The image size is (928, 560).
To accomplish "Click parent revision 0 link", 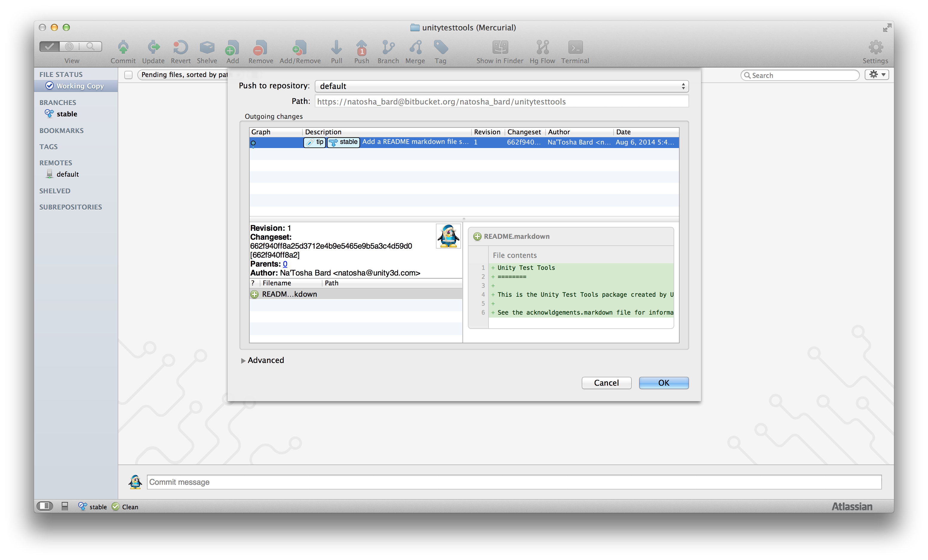I will (x=285, y=264).
